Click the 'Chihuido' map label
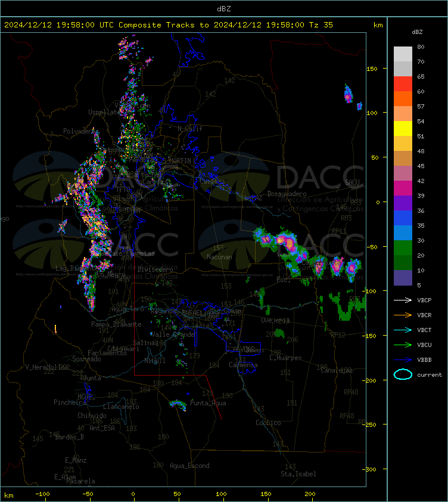This screenshot has width=448, height=502. click(x=92, y=415)
